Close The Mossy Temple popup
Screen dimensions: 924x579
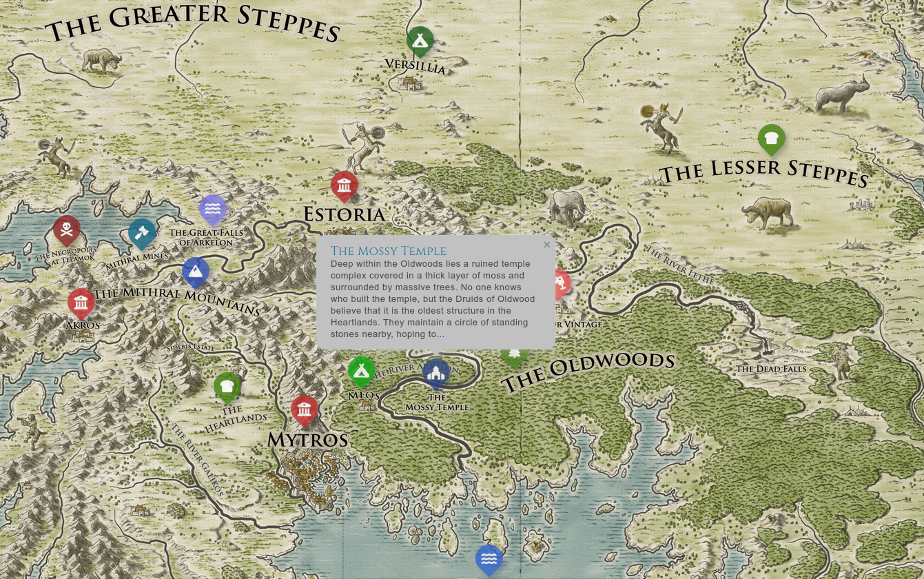click(x=546, y=245)
